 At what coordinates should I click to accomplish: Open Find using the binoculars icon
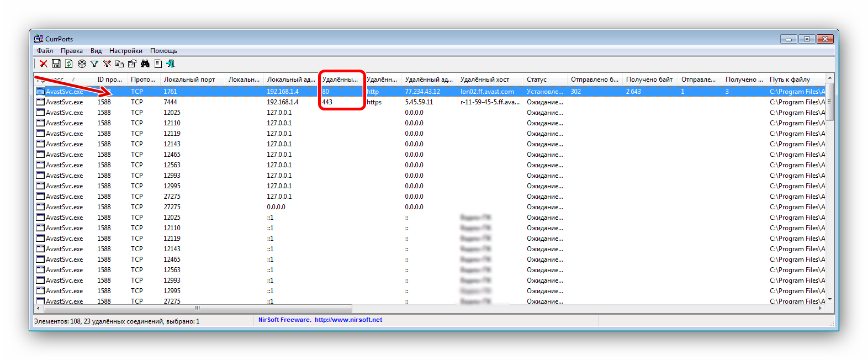(145, 63)
